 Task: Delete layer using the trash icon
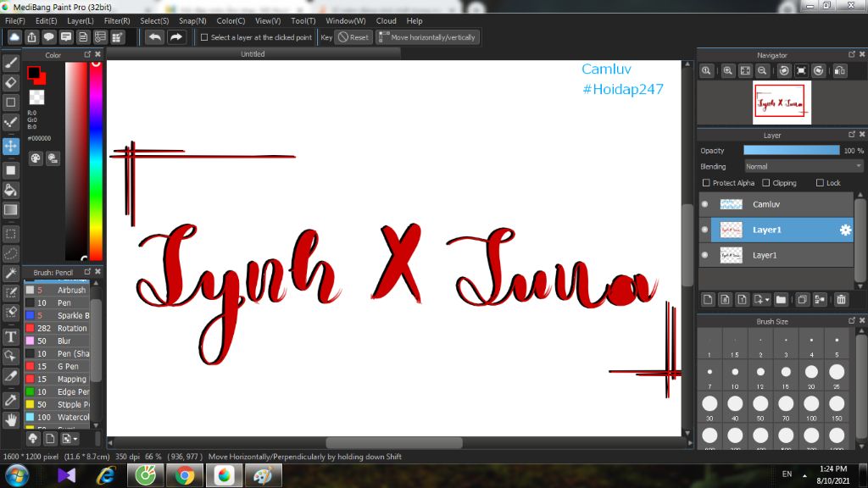click(842, 299)
